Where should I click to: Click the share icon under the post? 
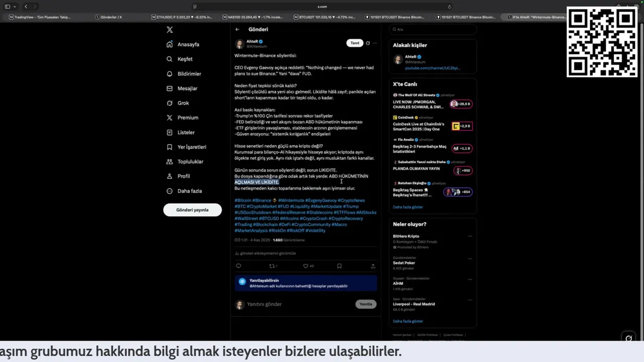[x=373, y=266]
